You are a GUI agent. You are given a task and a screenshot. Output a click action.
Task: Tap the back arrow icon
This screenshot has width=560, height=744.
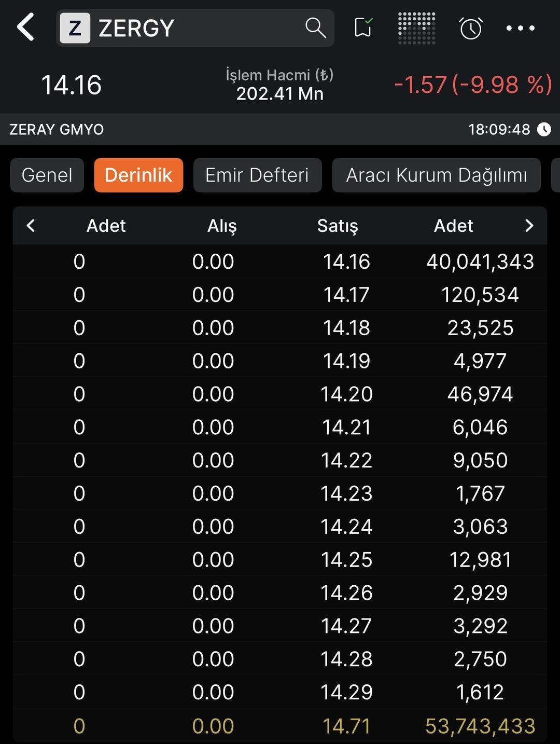[x=26, y=27]
